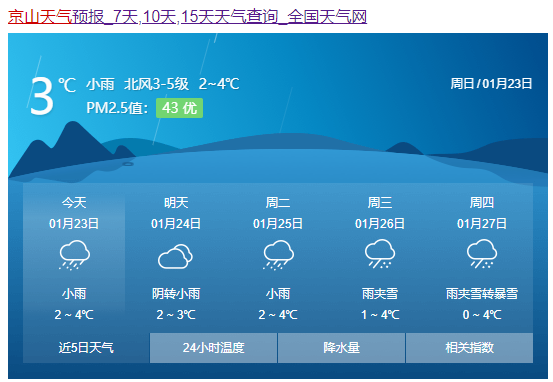
Task: Click the sleet icon for 周三
Action: pyautogui.click(x=380, y=254)
